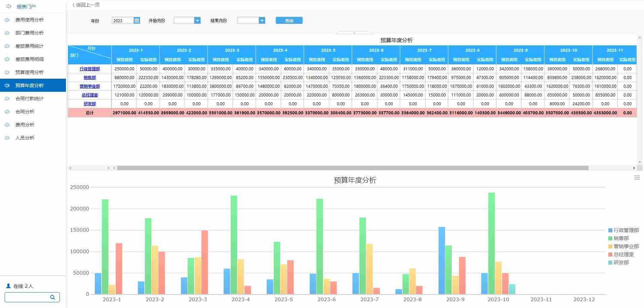Open the 营销事业部 department link
This screenshot has height=308, width=644.
click(x=89, y=86)
